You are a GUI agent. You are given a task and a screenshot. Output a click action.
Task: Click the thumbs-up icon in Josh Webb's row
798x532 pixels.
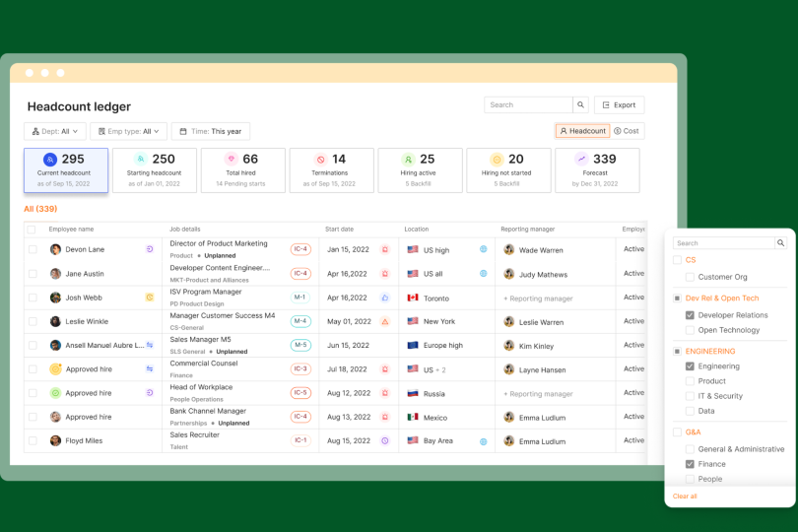pyautogui.click(x=385, y=298)
